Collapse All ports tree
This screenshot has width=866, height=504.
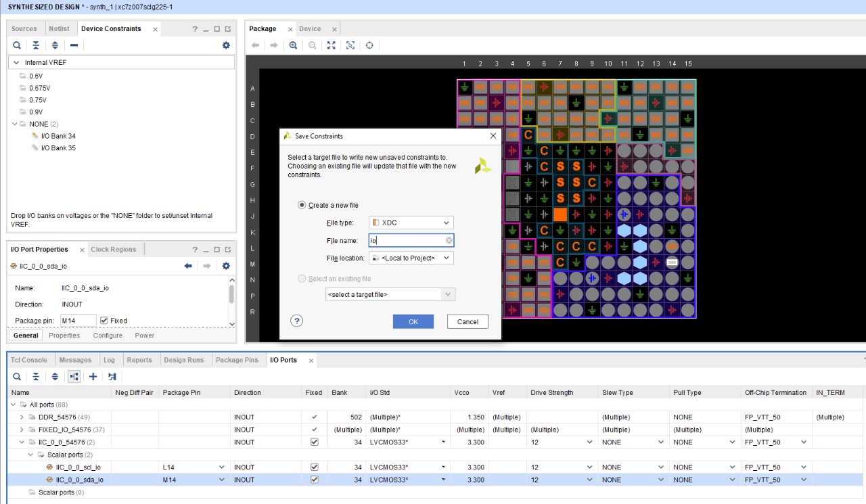[x=14, y=405]
